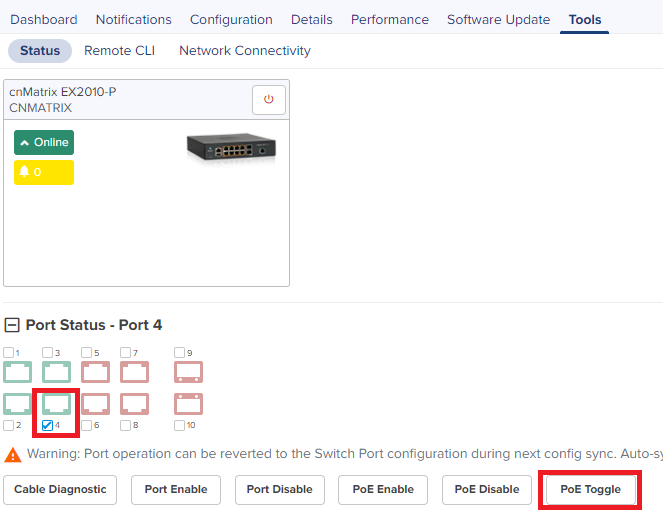The height and width of the screenshot is (511, 663).
Task: Open the Dashboard tab
Action: 44,19
